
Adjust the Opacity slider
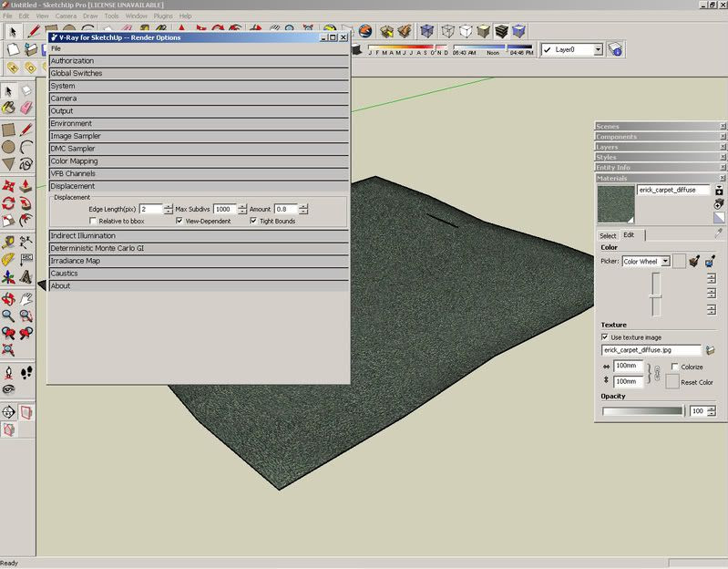(x=643, y=411)
